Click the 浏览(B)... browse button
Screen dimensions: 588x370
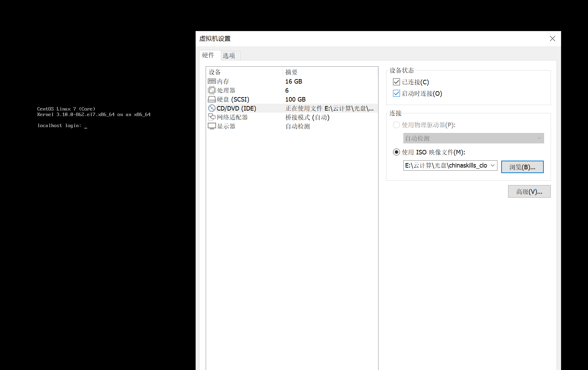tap(522, 167)
